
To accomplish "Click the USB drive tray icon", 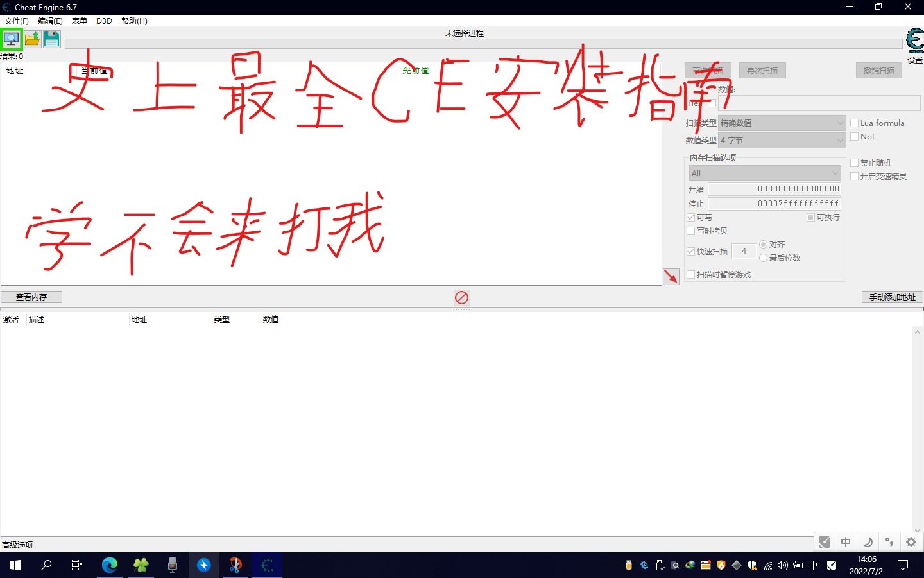I will [629, 565].
